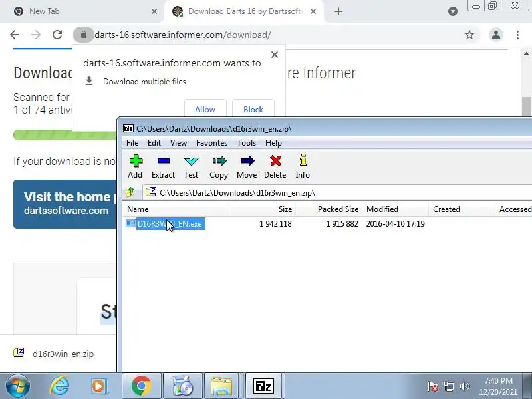Click the page scrollbar up arrow

pos(526,54)
